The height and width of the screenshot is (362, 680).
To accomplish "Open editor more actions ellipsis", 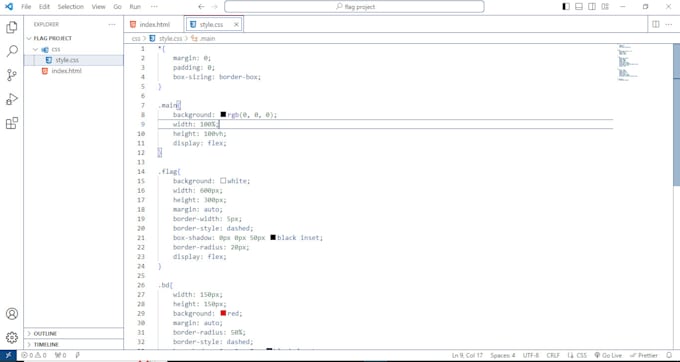I will [x=669, y=24].
